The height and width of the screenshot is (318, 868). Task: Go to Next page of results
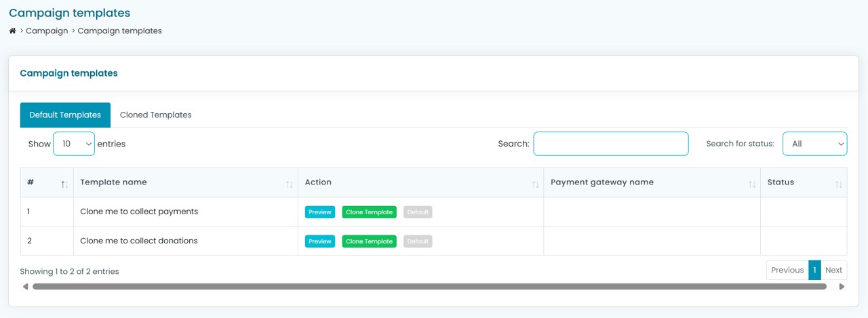pos(833,270)
